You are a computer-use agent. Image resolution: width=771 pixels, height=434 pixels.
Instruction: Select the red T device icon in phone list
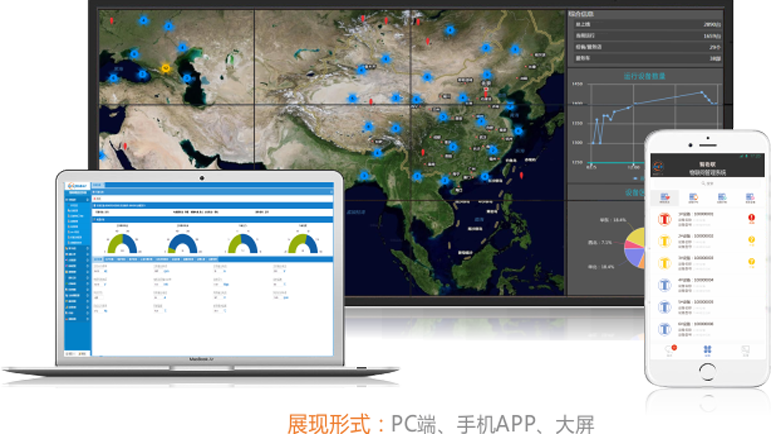coord(664,219)
